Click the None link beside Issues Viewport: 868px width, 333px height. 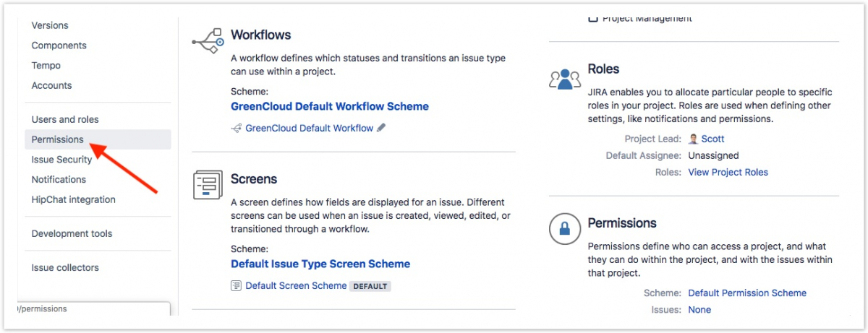[x=699, y=309]
